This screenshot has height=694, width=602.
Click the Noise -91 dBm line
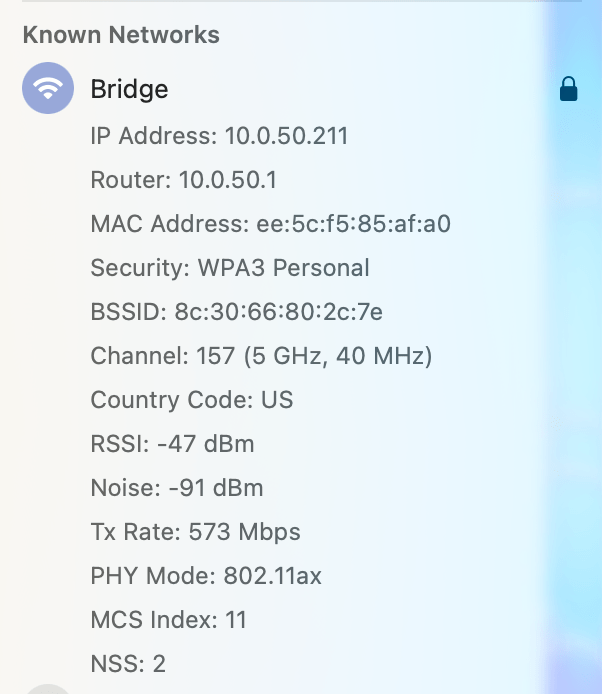[x=177, y=488]
